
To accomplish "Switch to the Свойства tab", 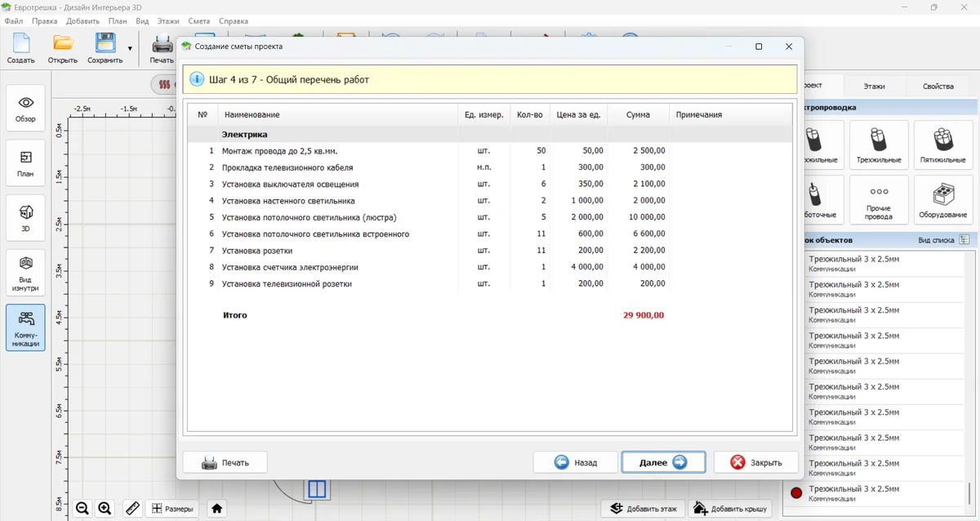I will (x=938, y=86).
